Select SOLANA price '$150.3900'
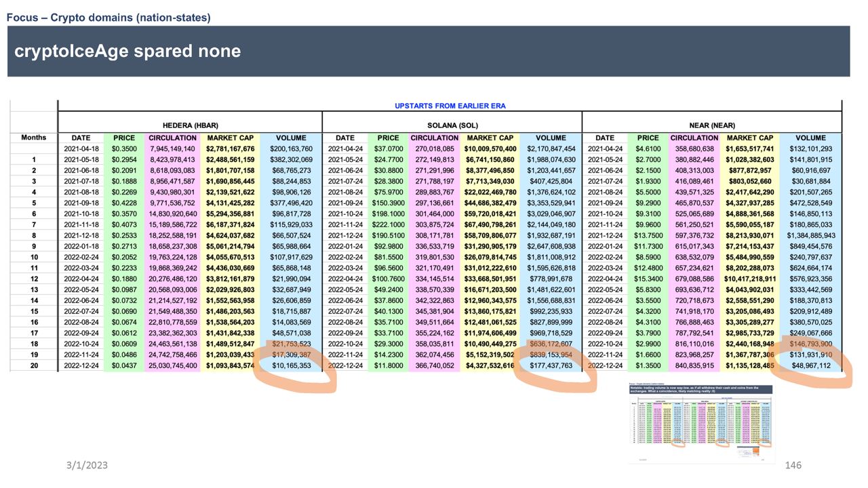This screenshot has width=868, height=488. 389,203
